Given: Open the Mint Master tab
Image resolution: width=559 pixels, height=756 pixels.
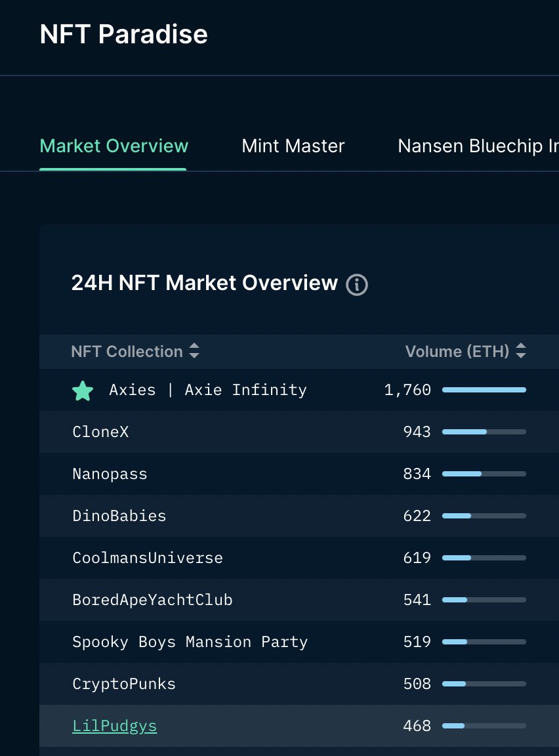Looking at the screenshot, I should [293, 146].
